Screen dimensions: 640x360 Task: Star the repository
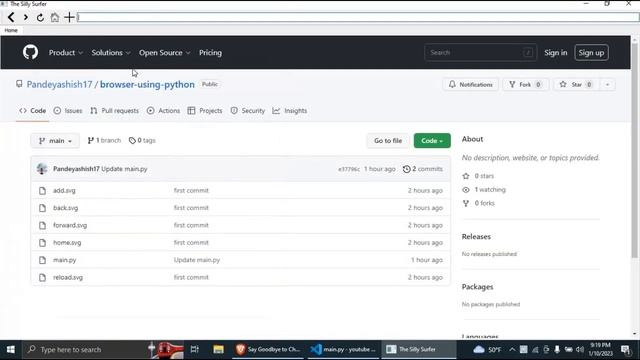click(576, 84)
